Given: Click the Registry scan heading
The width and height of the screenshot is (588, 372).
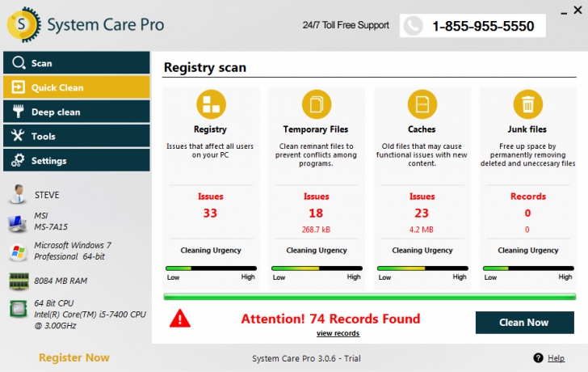Looking at the screenshot, I should point(205,68).
